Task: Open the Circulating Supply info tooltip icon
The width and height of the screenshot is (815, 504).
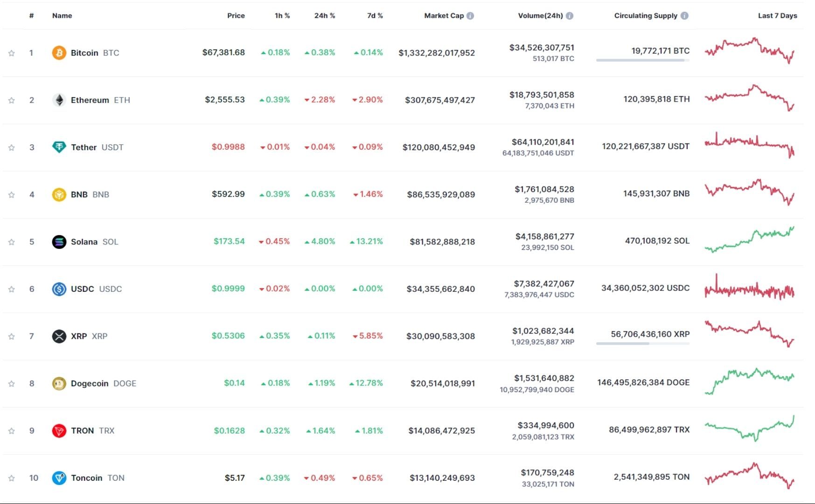Action: click(684, 15)
